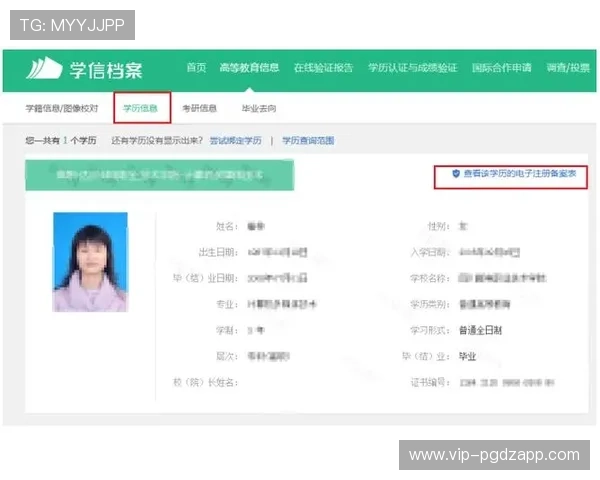This screenshot has width=600, height=480.
Task: Navigate to 国际合作申请
Action: pos(503,68)
